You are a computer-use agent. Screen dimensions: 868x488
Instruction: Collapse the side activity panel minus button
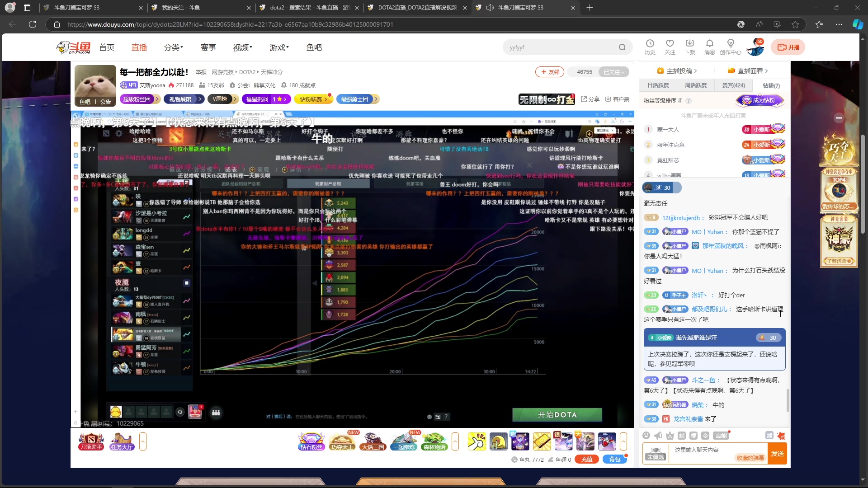(839, 118)
